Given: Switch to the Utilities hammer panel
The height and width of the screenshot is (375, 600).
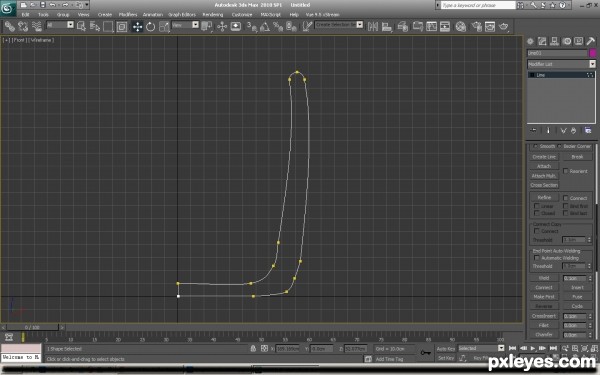Looking at the screenshot, I should (x=591, y=41).
